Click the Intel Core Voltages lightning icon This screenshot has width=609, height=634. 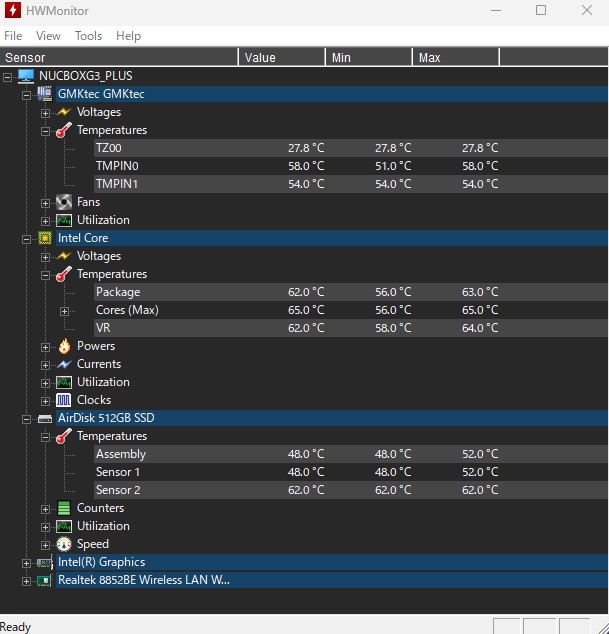pos(64,256)
